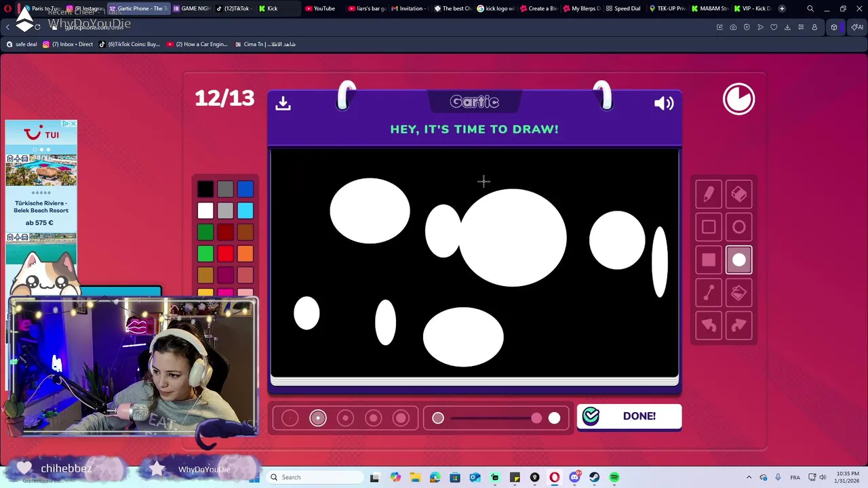The height and width of the screenshot is (488, 868).
Task: Select the empty Rectangle shape tool
Action: 709,227
